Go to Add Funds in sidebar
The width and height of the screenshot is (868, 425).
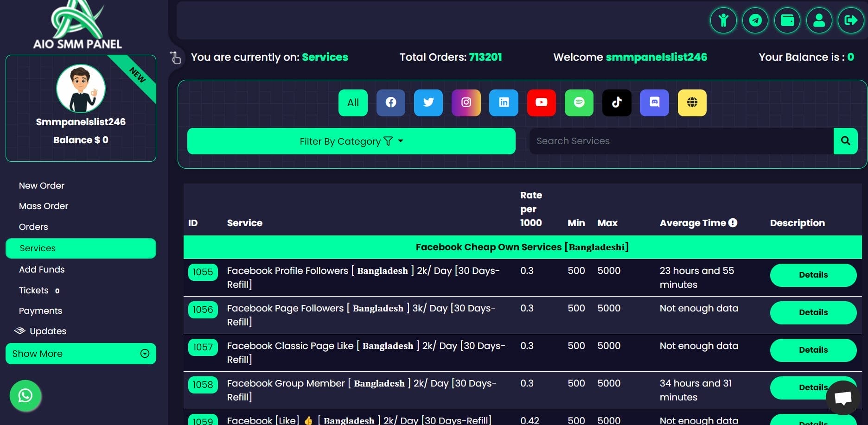point(42,269)
